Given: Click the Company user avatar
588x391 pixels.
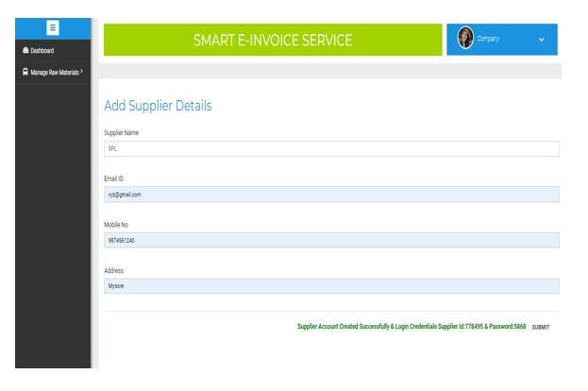Looking at the screenshot, I should 465,38.
